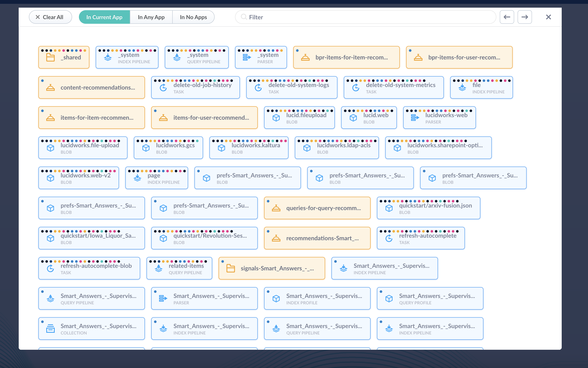Image resolution: width=588 pixels, height=368 pixels.
Task: Click the collection icon on Smart_Answers COLLECTION card
Action: click(50, 329)
